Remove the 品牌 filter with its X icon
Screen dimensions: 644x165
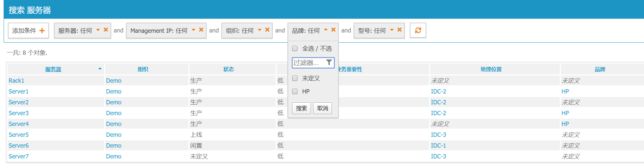pyautogui.click(x=333, y=30)
